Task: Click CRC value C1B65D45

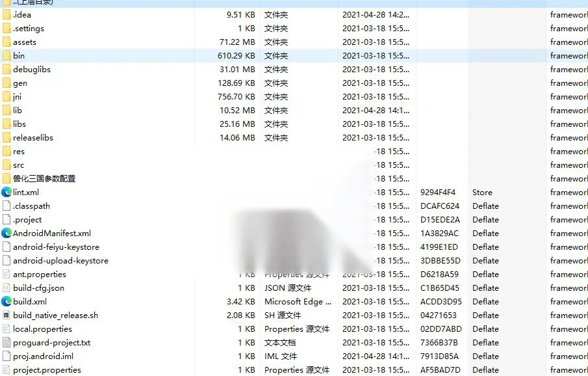Action: point(439,288)
